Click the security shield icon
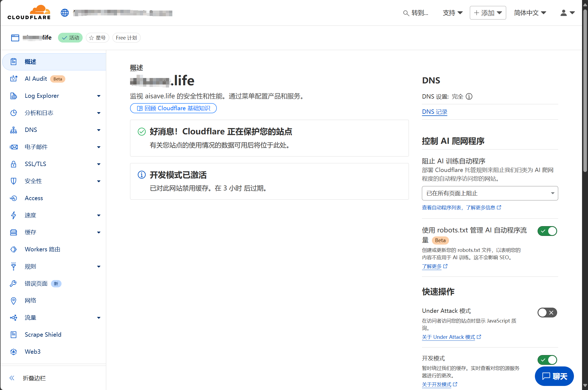The width and height of the screenshot is (588, 390). click(14, 181)
